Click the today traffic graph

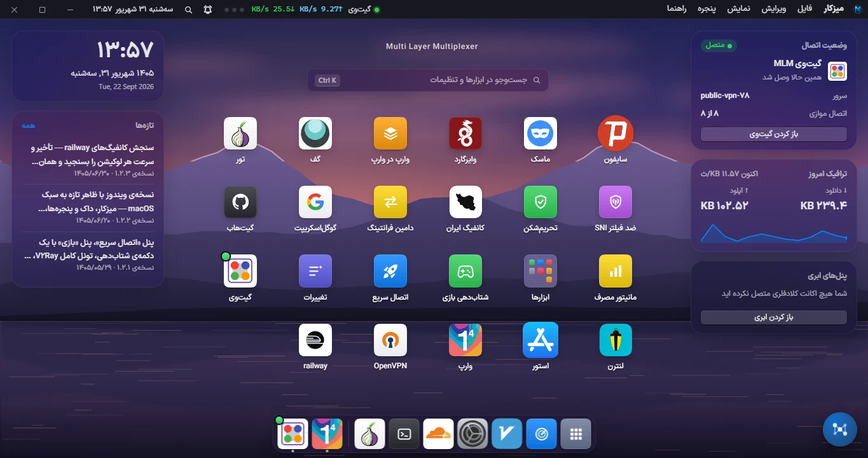[774, 232]
